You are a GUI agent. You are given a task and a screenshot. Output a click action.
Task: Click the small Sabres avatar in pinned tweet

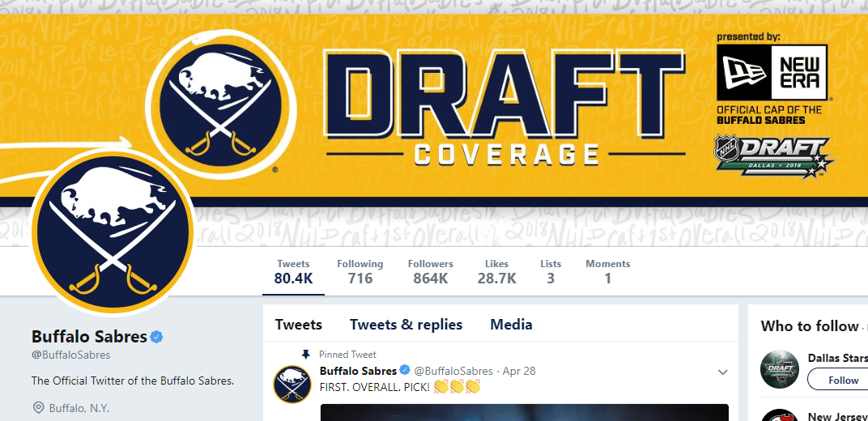coord(292,385)
